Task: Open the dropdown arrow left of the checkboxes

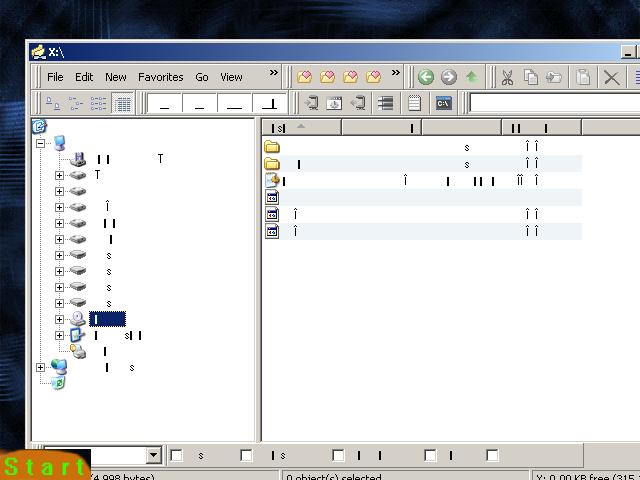Action: tap(154, 455)
